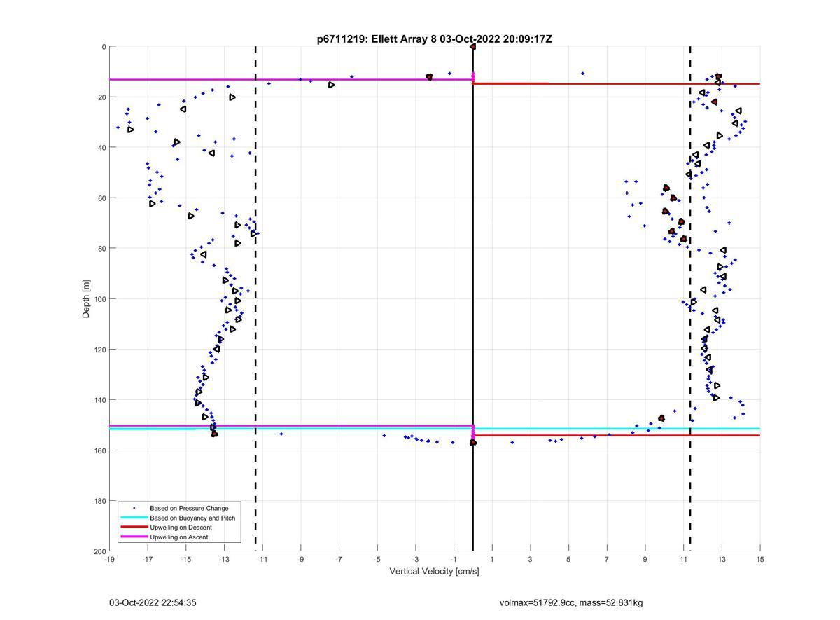
Task: Click x-axis tick label '3'
Action: [x=531, y=560]
